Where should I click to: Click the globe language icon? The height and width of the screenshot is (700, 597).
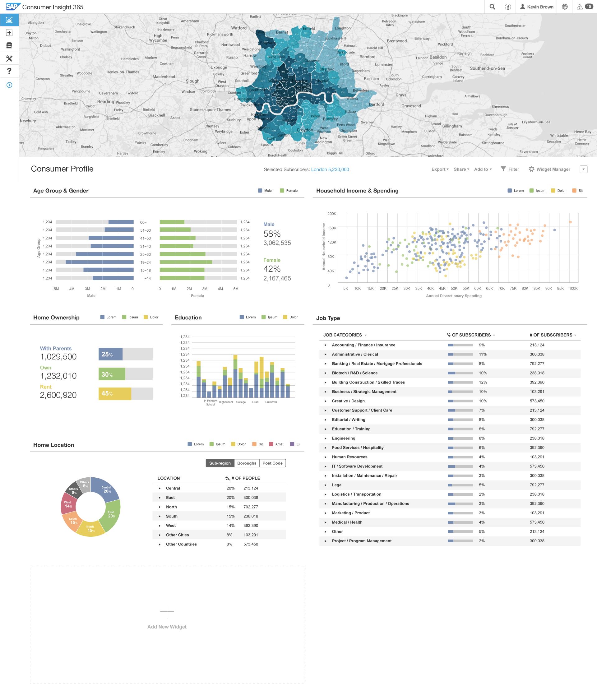point(565,7)
